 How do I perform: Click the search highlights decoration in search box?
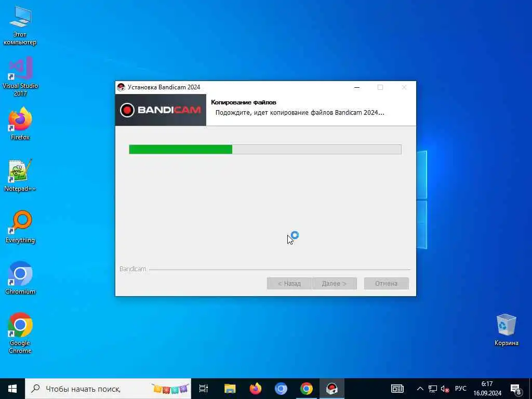[170, 389]
